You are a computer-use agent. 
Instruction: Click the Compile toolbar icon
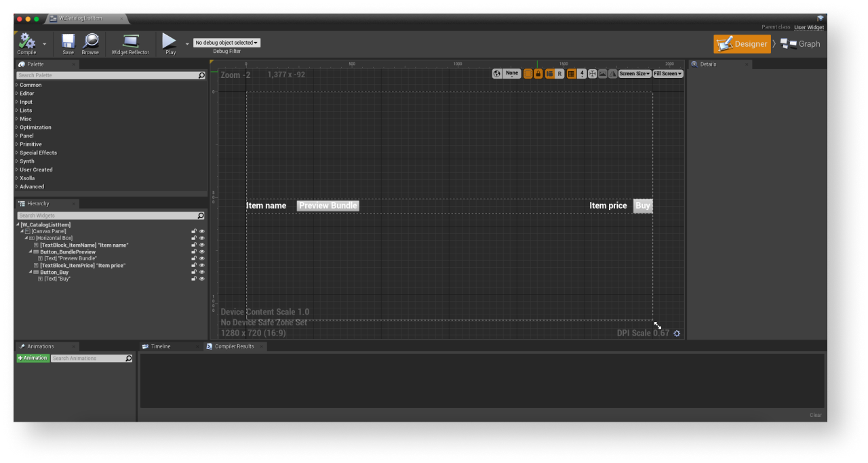pyautogui.click(x=26, y=43)
